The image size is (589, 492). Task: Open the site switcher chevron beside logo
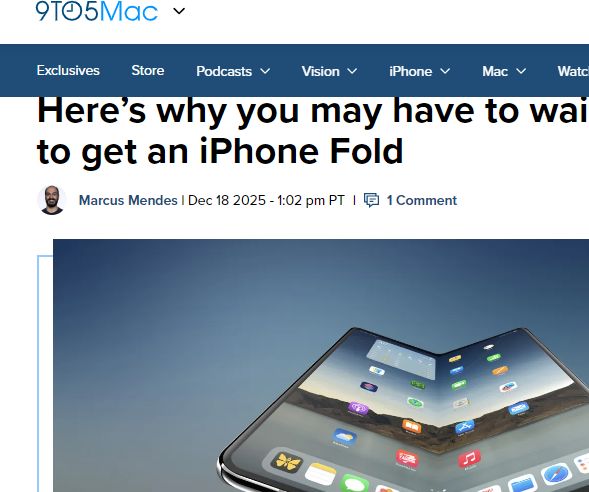pyautogui.click(x=179, y=11)
